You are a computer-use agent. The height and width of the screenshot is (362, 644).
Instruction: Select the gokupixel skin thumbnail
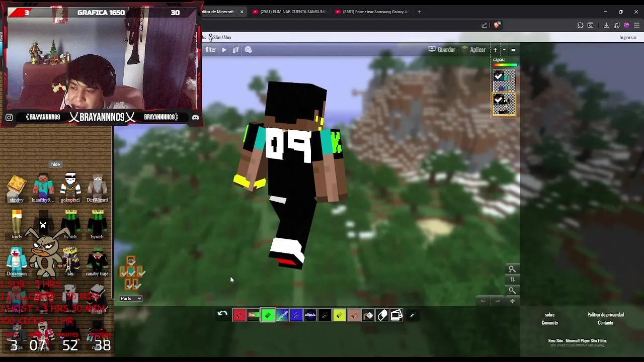(x=70, y=189)
